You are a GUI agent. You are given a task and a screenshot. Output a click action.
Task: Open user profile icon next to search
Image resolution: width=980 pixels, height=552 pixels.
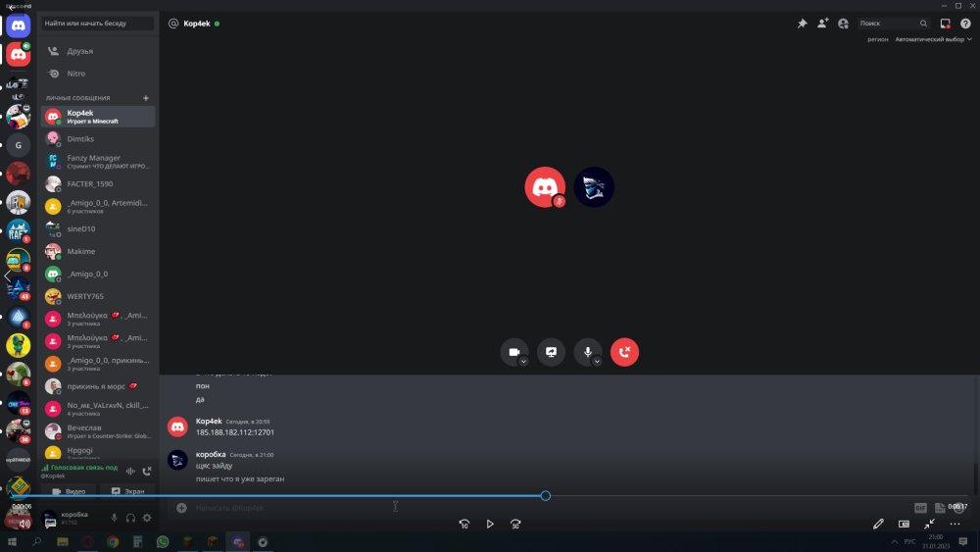tap(843, 24)
